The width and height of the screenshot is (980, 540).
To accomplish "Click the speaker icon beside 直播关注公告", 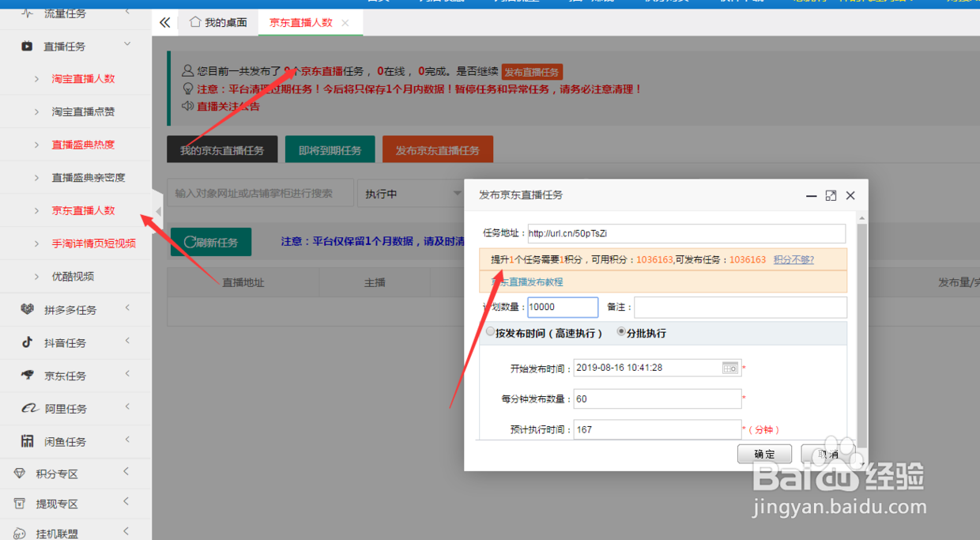I will [x=188, y=106].
